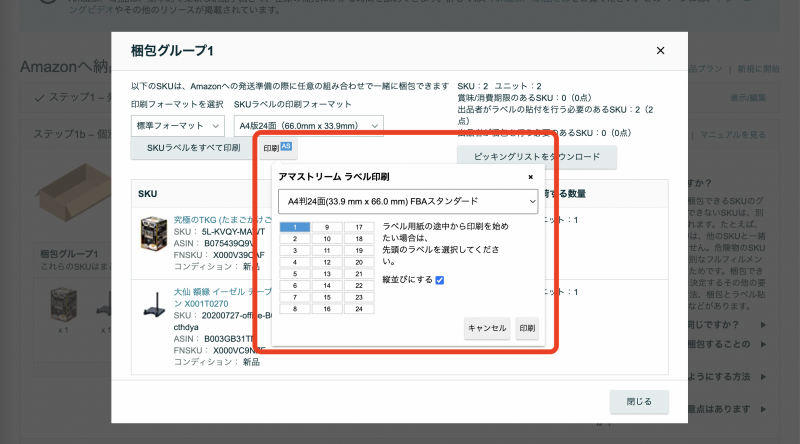800x444 pixels.
Task: Select label position 24 in grid
Action: pyautogui.click(x=359, y=309)
